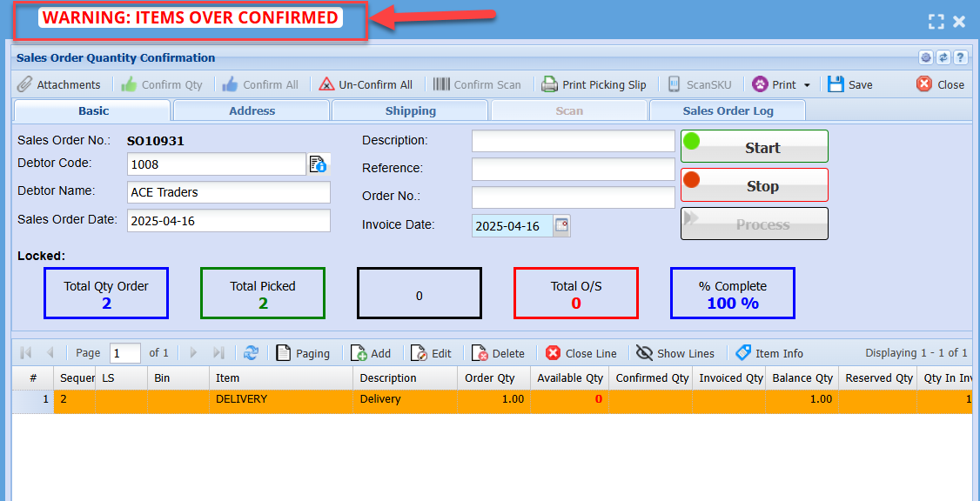980x501 pixels.
Task: Open the help question mark icon
Action: pos(961,57)
